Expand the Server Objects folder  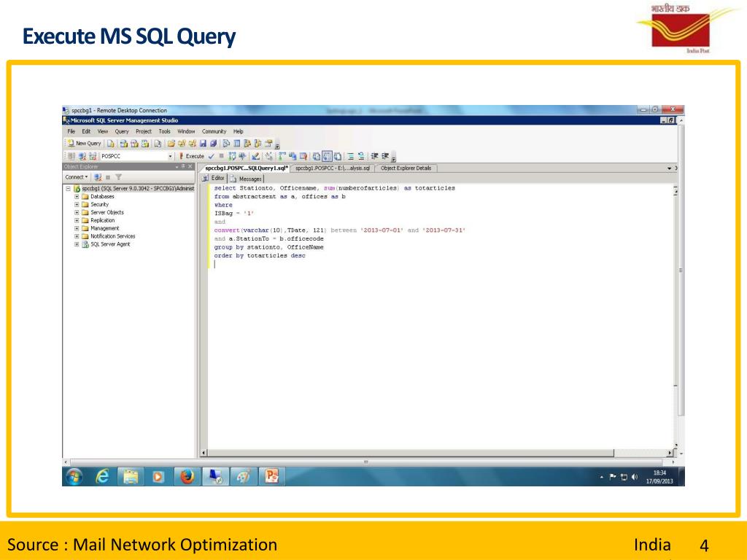coord(76,212)
